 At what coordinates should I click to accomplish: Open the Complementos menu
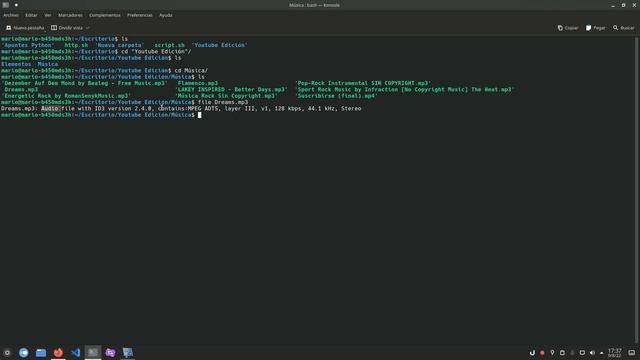click(105, 15)
